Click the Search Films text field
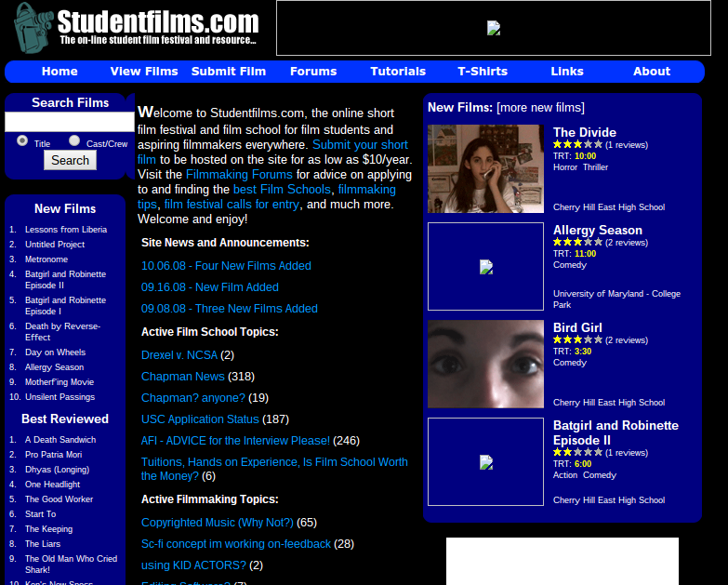This screenshot has height=585, width=728. tap(70, 122)
